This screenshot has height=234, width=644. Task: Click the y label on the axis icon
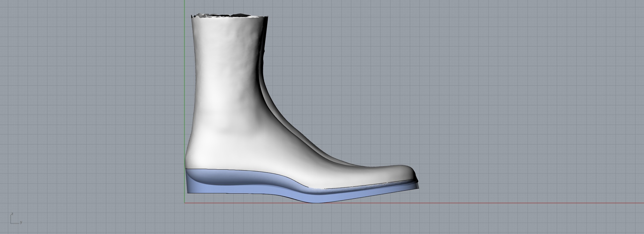(x=21, y=222)
